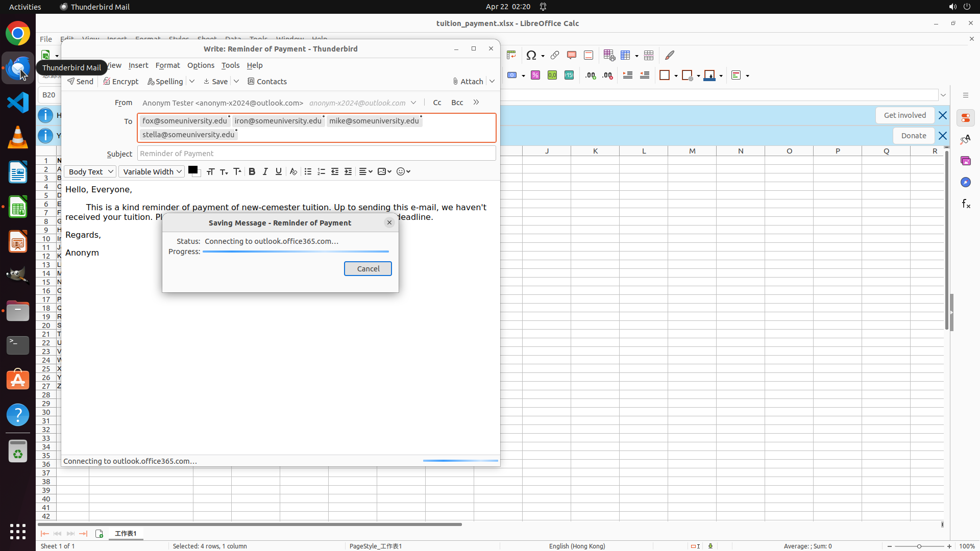Screen dimensions: 980x551
Task: Click the remove text styling icon
Action: pyautogui.click(x=293, y=172)
